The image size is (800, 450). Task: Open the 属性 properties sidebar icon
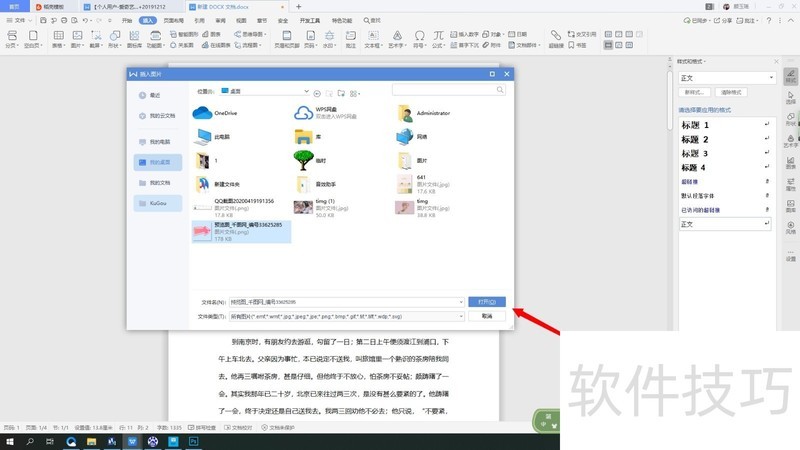[790, 184]
